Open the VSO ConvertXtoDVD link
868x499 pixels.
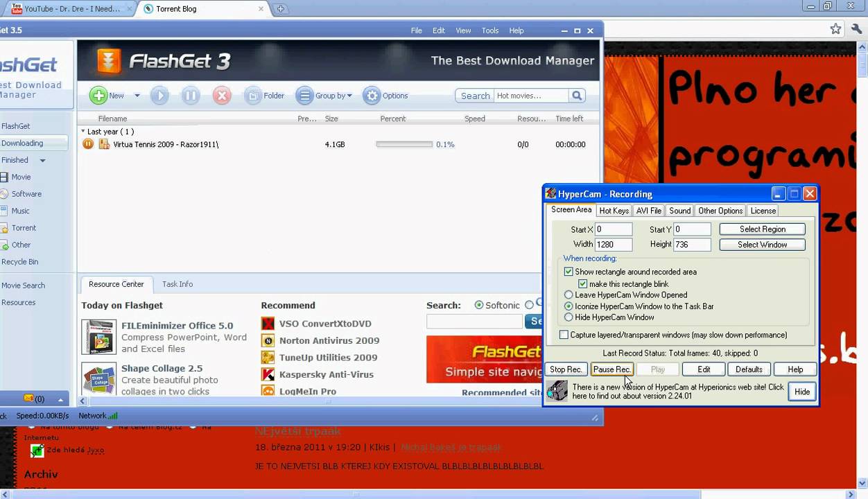[x=325, y=324]
